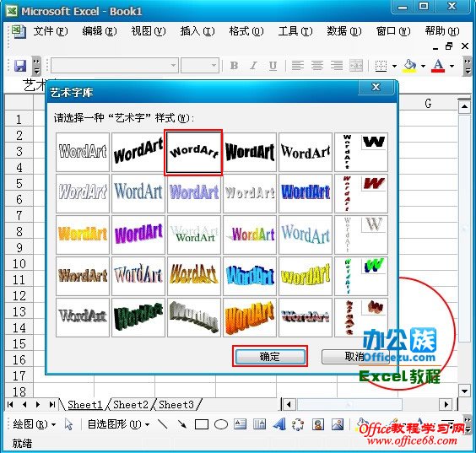Select the Oval drawing tool
The image size is (476, 453).
tap(221, 424)
